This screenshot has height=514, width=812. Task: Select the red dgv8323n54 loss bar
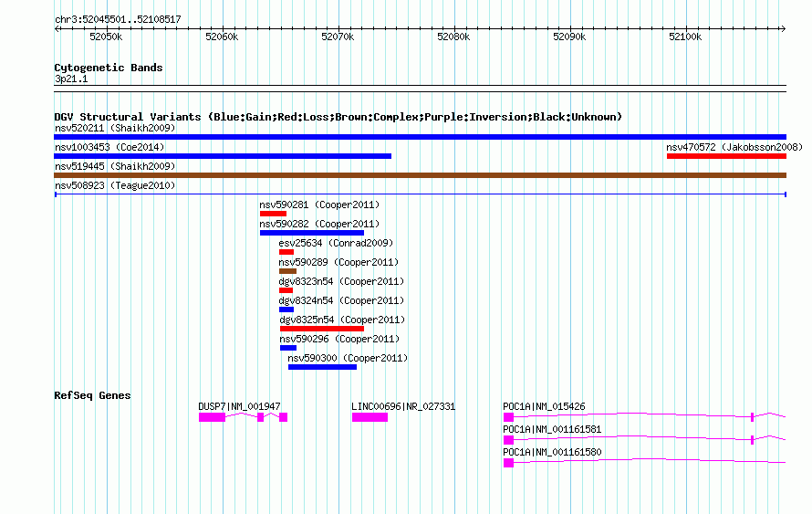286,290
